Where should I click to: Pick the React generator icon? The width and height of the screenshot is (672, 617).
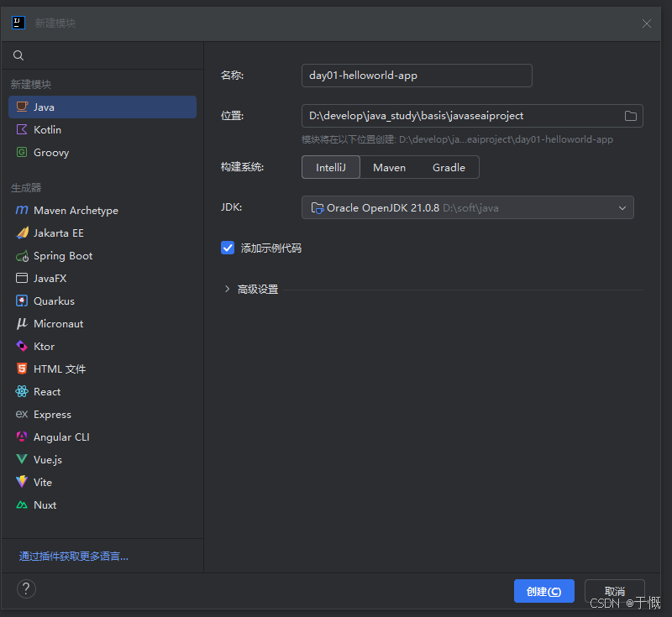pos(22,391)
